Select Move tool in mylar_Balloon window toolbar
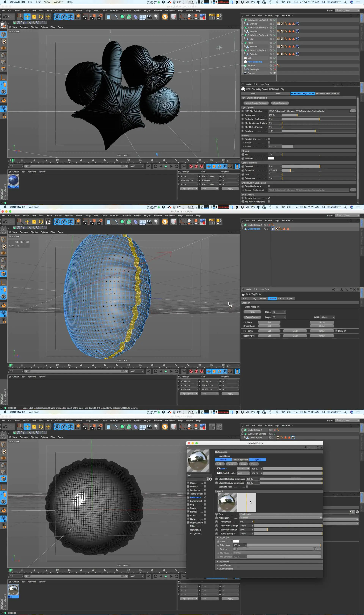Image resolution: width=364 pixels, height=615 pixels. (x=27, y=17)
